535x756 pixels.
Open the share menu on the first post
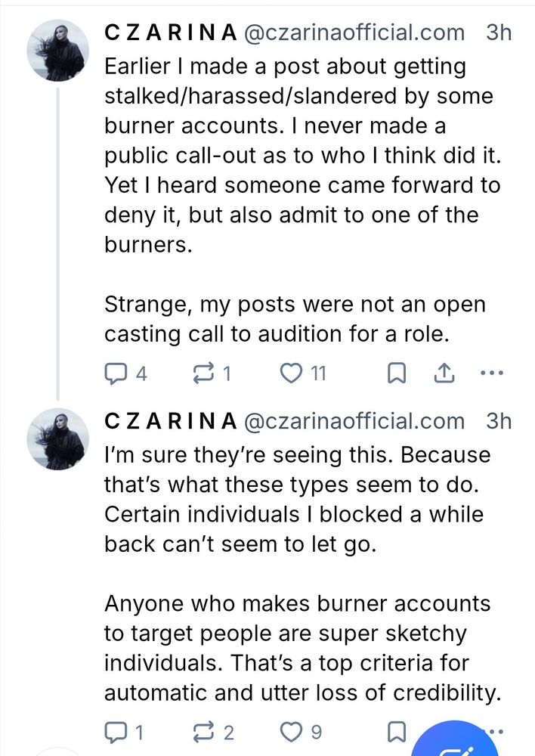[444, 372]
